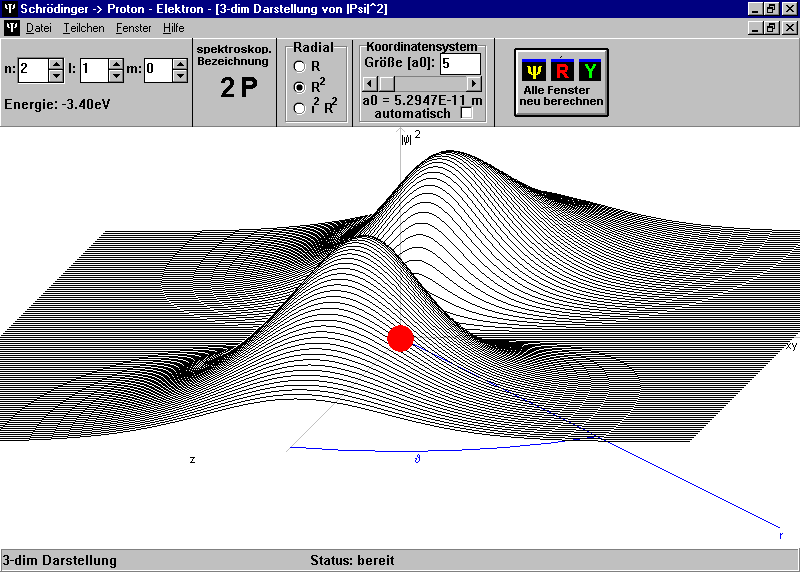Image resolution: width=800 pixels, height=572 pixels.
Task: Click the yellow Psi icon
Action: click(x=534, y=70)
